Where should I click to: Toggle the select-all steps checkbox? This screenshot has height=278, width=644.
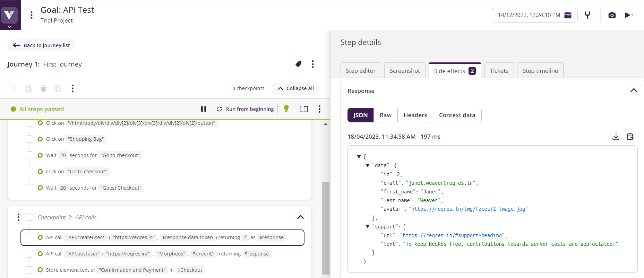[x=11, y=88]
